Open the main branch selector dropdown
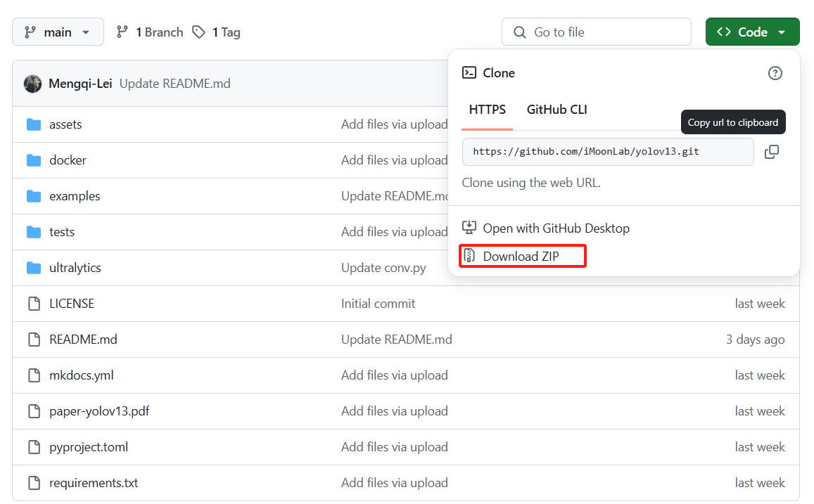 point(58,32)
